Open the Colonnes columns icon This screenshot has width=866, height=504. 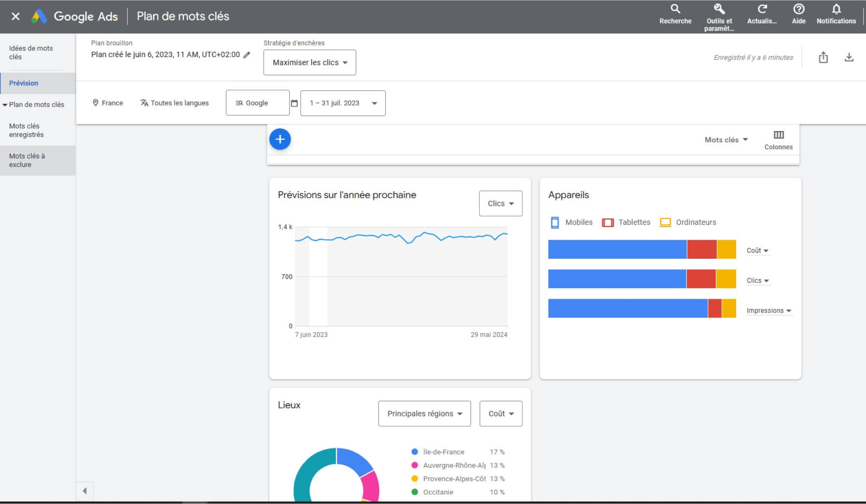(778, 135)
